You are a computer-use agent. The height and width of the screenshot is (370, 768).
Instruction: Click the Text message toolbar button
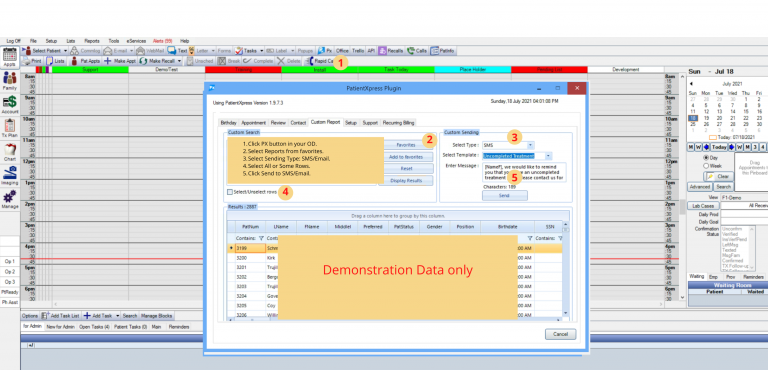(177, 50)
